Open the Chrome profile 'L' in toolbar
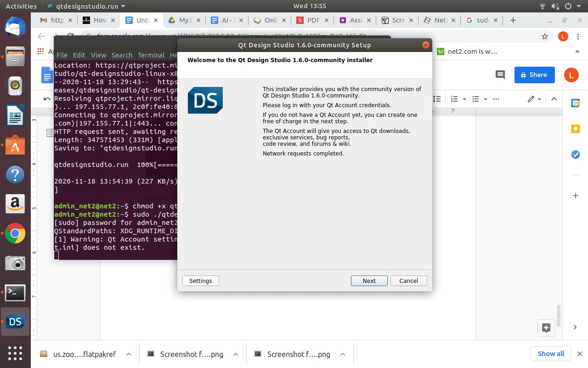 tap(563, 36)
